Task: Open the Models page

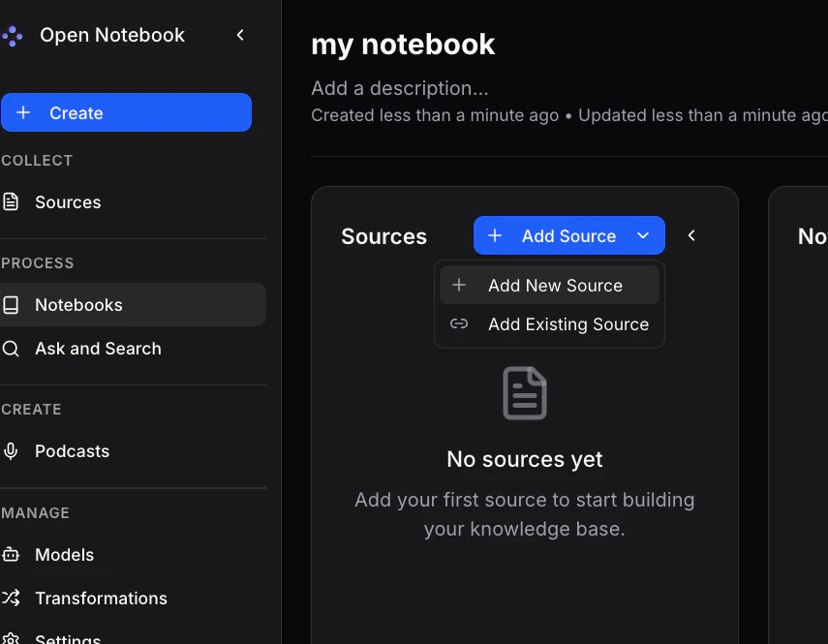Action: (x=133, y=555)
